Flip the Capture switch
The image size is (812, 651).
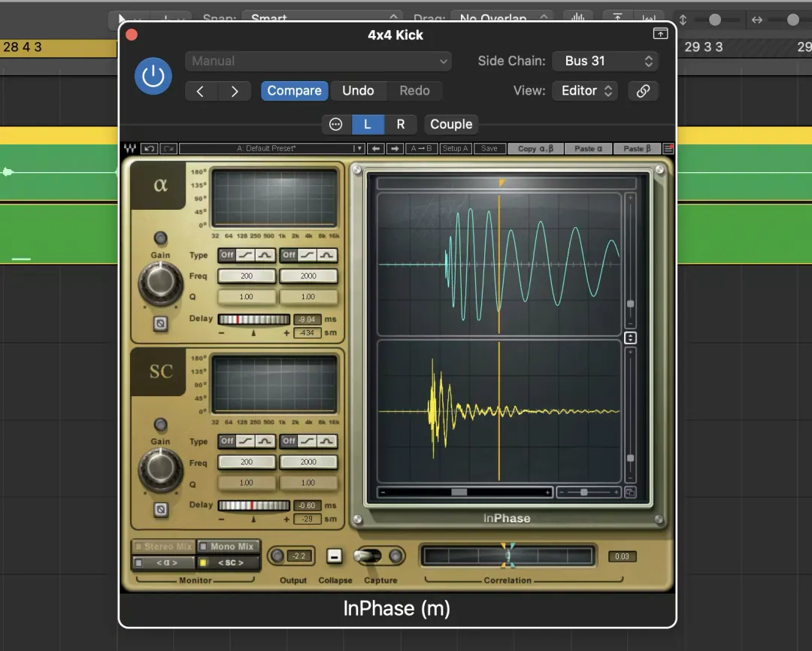click(370, 556)
